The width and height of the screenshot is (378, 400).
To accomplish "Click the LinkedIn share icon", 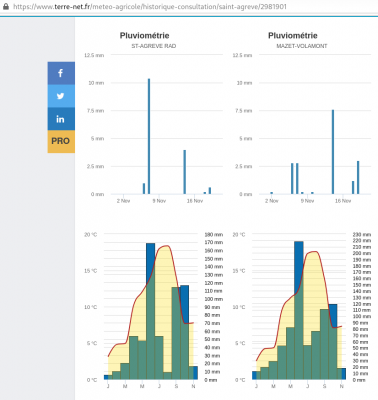I will point(61,119).
